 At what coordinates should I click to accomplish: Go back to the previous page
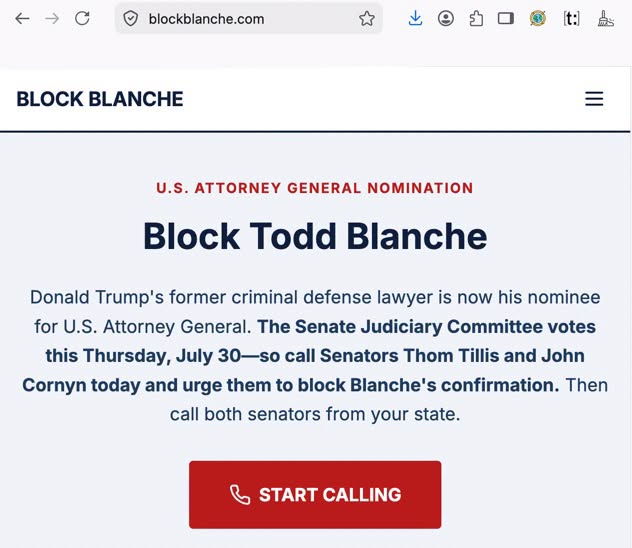[x=22, y=19]
